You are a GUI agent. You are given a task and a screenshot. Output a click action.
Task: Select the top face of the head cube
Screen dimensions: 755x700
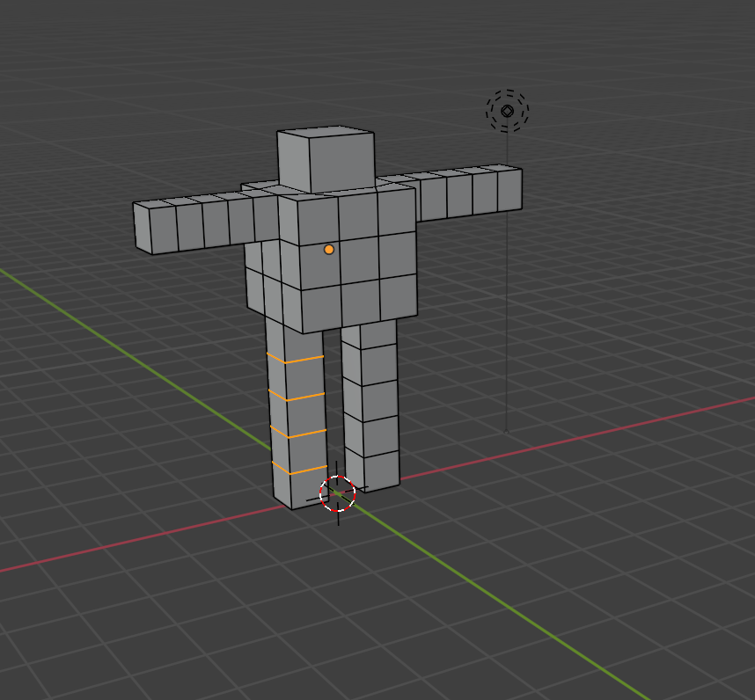(326, 131)
